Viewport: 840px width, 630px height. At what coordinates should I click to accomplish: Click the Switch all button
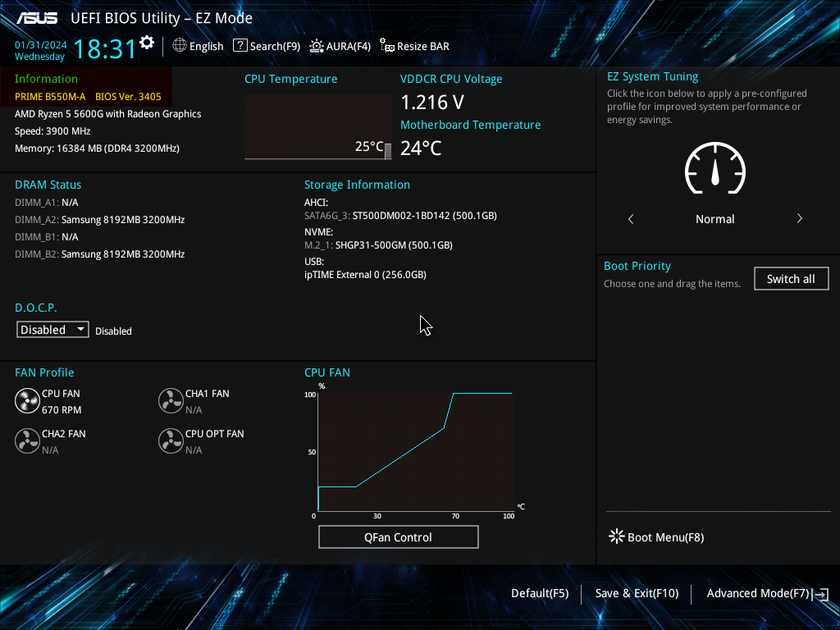click(x=791, y=279)
